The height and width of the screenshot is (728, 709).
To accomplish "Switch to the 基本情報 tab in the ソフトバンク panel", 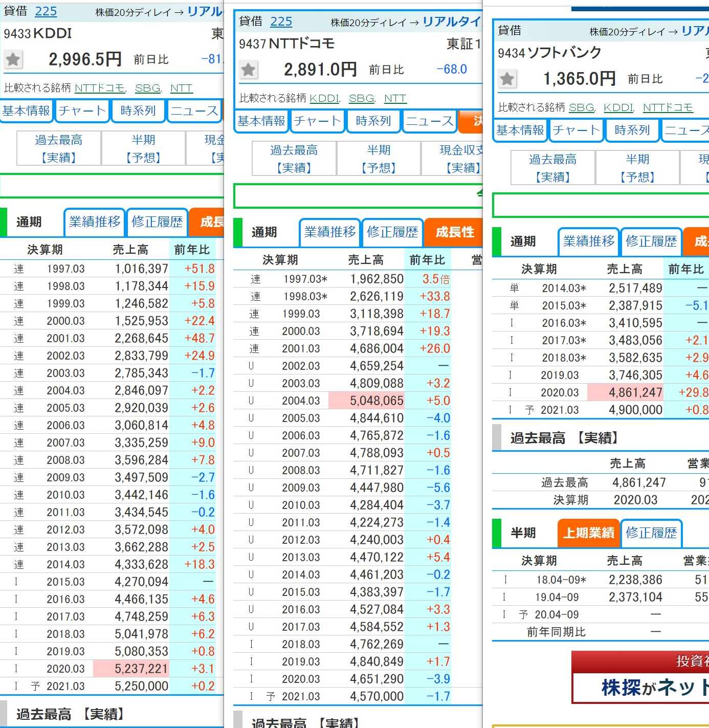I will [x=520, y=130].
